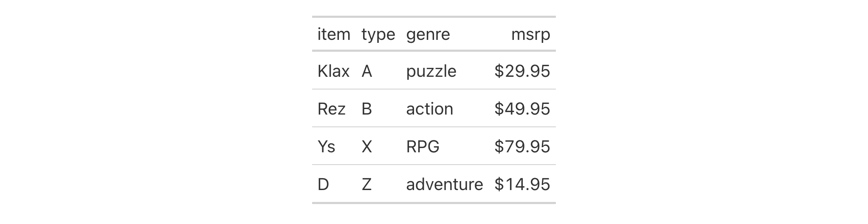Click the type column header

(x=378, y=34)
